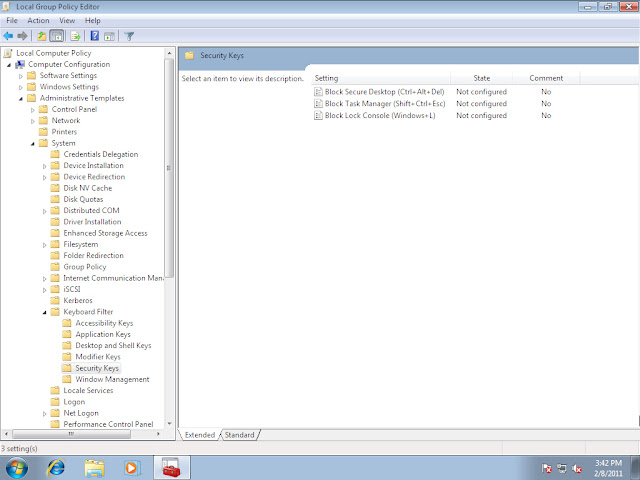This screenshot has width=640, height=480.
Task: Sort by the State column header
Action: point(482,78)
